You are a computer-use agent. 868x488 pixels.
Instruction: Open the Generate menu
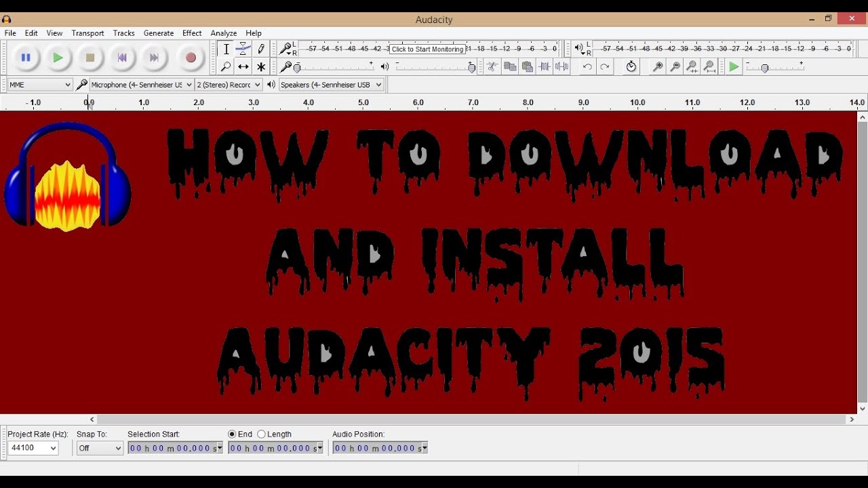(159, 33)
